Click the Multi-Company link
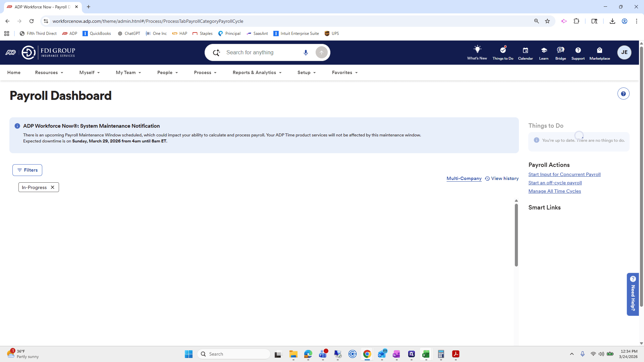The width and height of the screenshot is (644, 362). click(x=464, y=178)
